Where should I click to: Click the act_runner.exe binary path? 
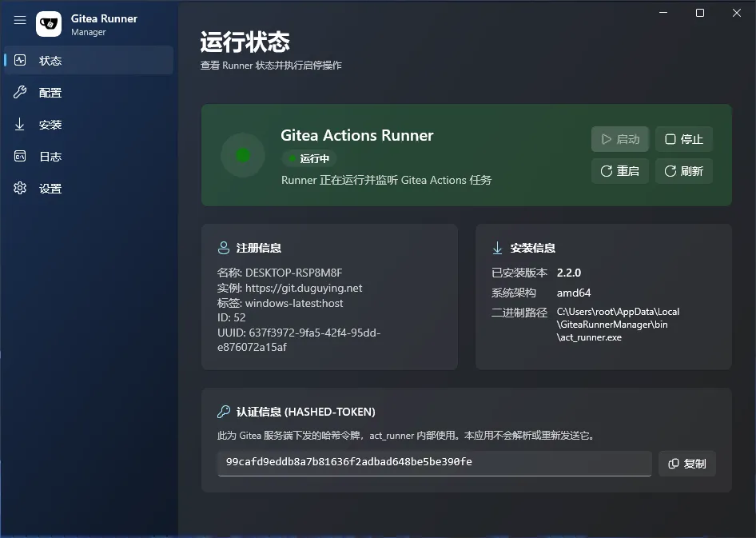(618, 325)
